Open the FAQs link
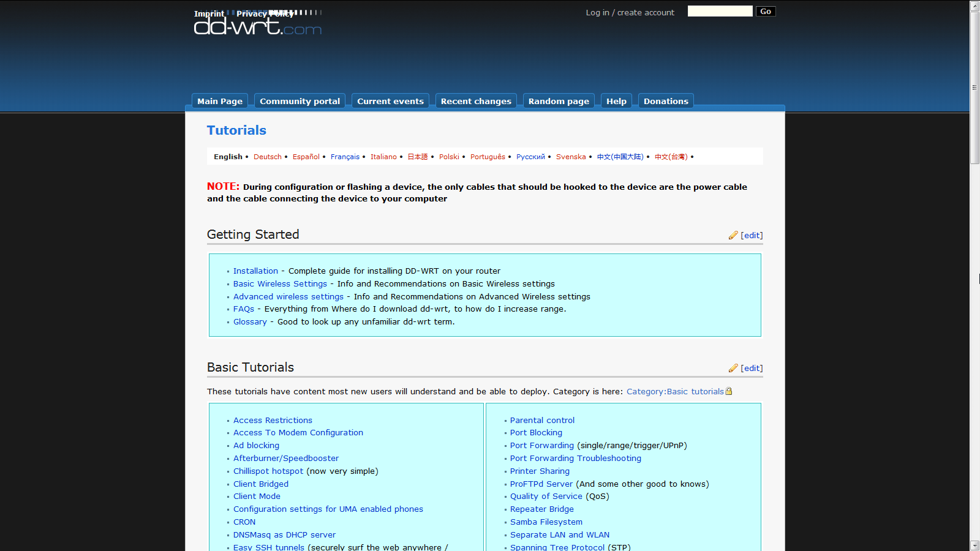This screenshot has height=551, width=980. point(244,309)
